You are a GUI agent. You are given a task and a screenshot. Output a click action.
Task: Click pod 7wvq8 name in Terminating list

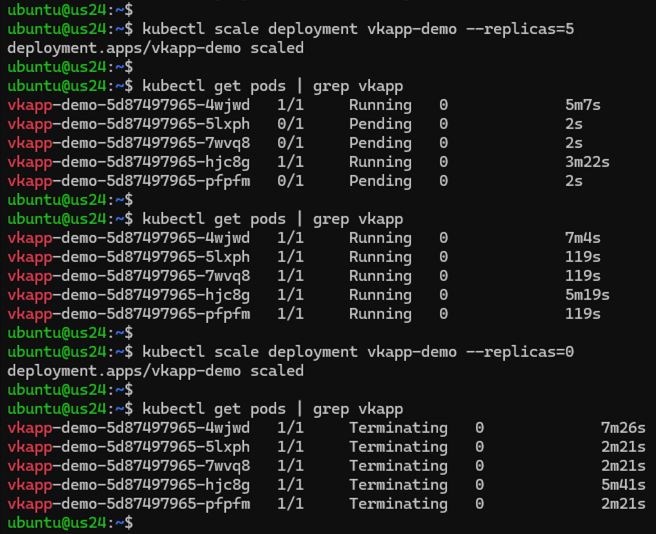click(129, 466)
